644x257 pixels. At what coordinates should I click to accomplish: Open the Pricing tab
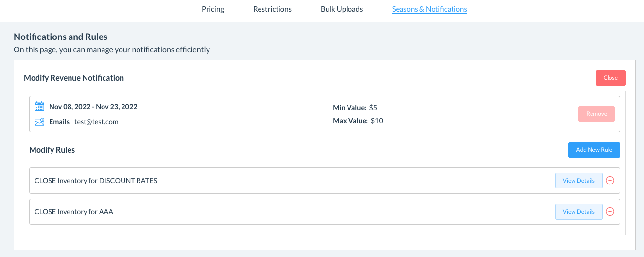(213, 9)
